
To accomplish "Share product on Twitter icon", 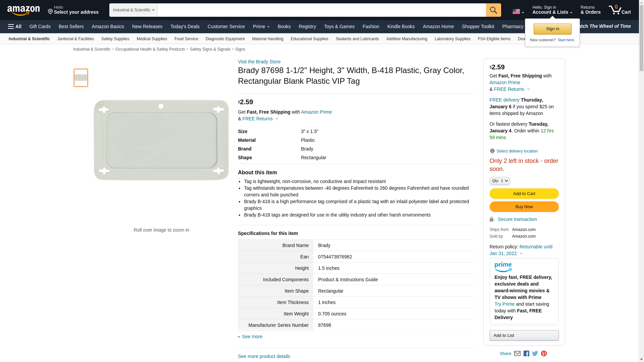I will click(x=535, y=354).
